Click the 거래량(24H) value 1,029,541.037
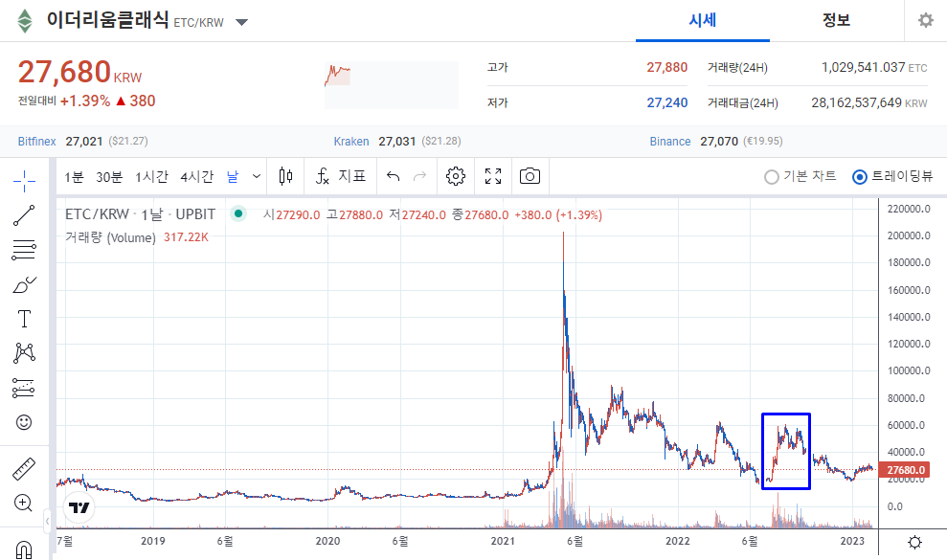947x560 pixels. 863,67
